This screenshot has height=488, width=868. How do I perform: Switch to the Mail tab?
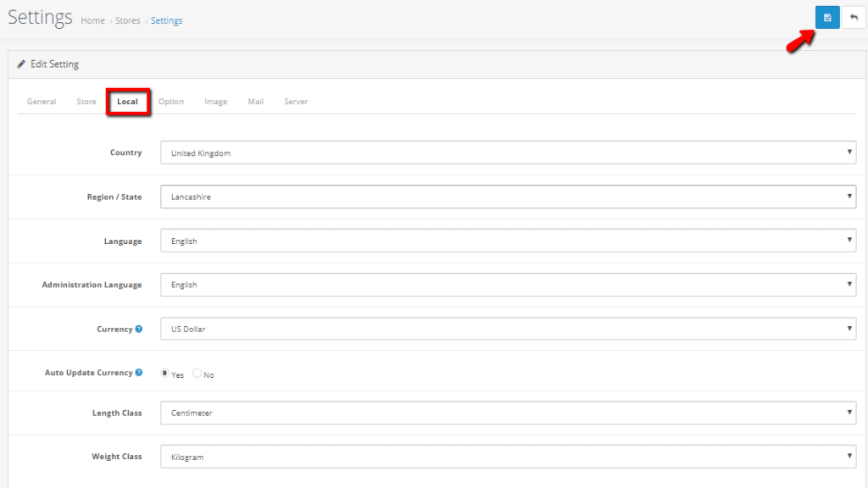tap(256, 102)
